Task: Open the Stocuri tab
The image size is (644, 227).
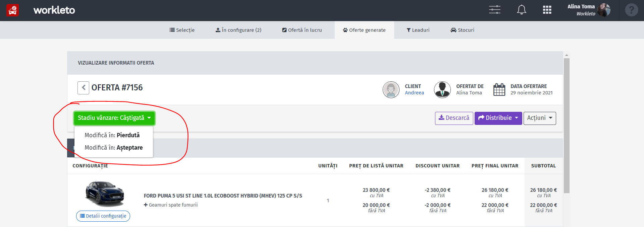Action: tap(462, 30)
